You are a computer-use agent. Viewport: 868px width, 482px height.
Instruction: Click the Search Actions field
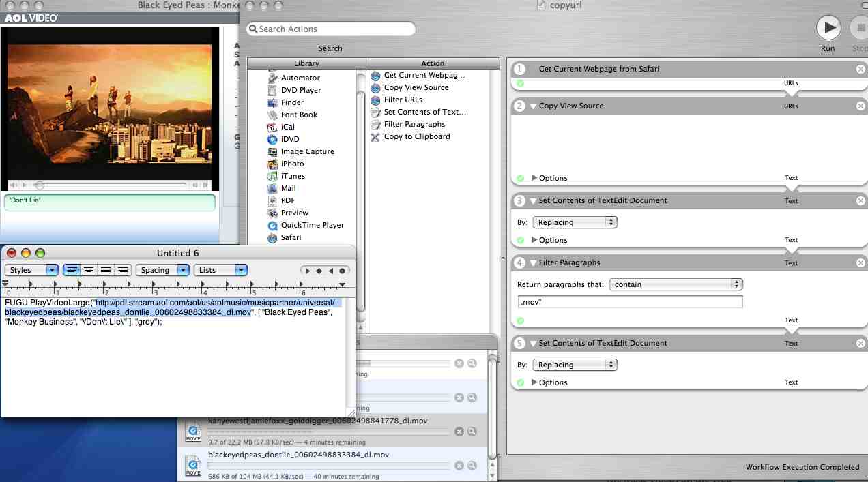tap(331, 29)
